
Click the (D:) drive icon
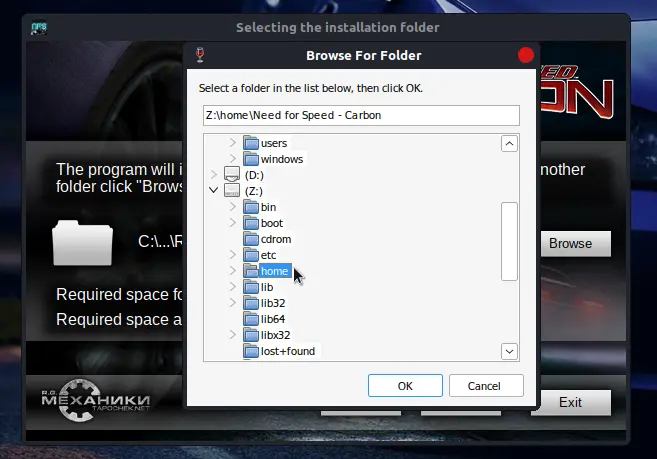point(232,174)
